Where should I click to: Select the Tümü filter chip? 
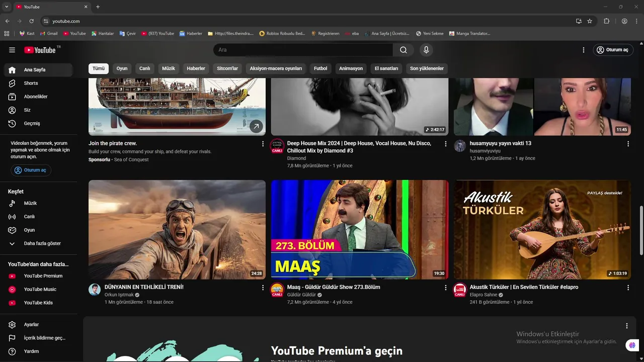click(x=99, y=68)
